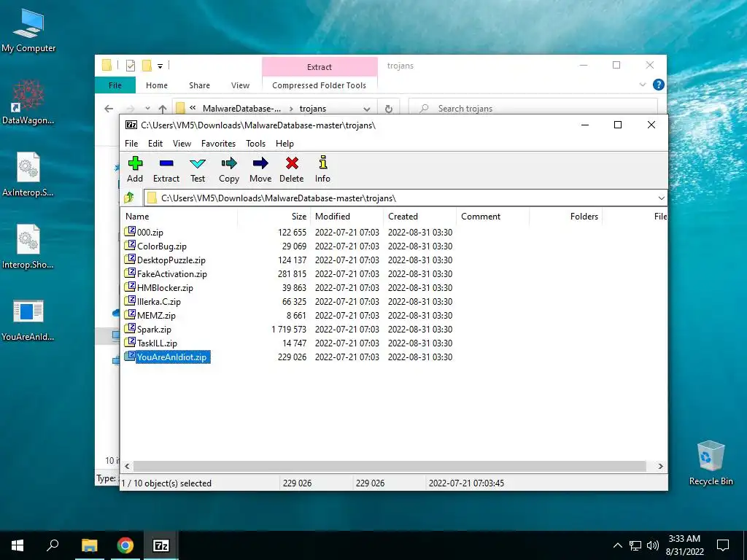Open the 7-Zip Edit menu
Viewport: 747px width, 560px height.
click(155, 144)
